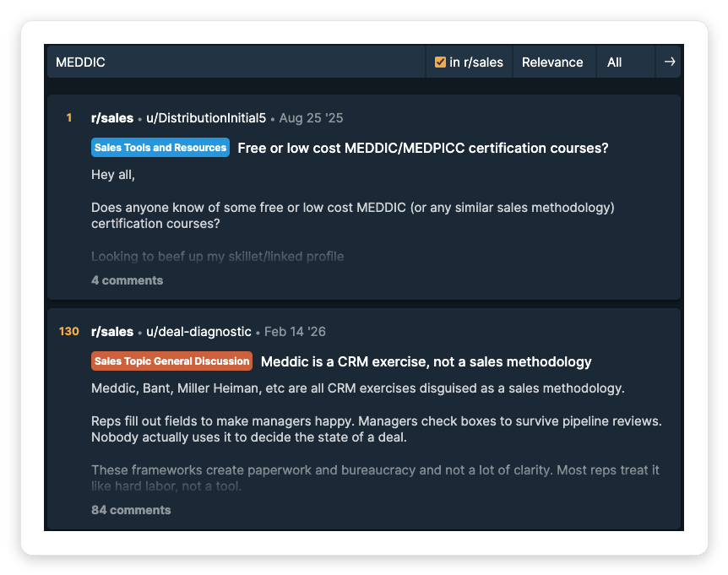The image size is (728, 575).
Task: Click the MEDDIC search input field
Action: 236,62
